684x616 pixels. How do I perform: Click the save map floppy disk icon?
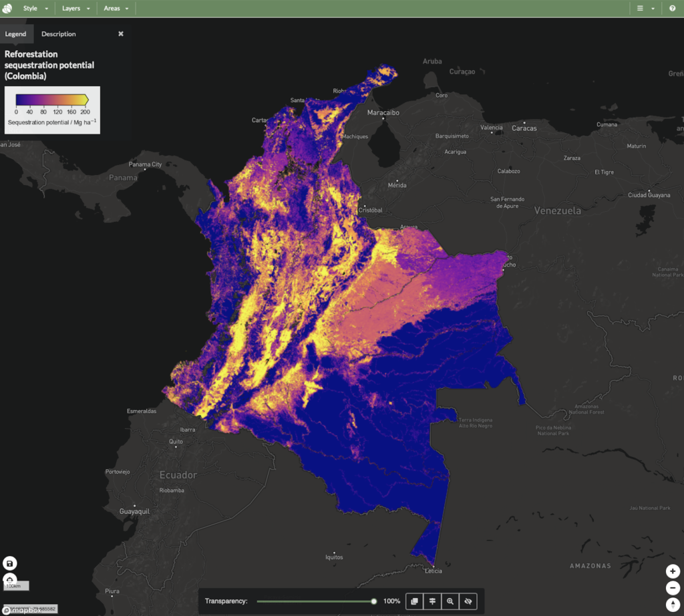(x=9, y=563)
